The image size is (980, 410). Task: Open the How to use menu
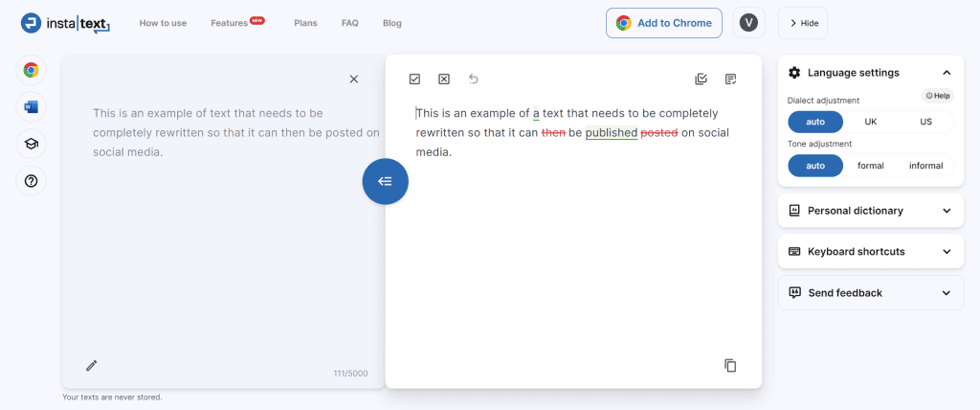tap(163, 23)
